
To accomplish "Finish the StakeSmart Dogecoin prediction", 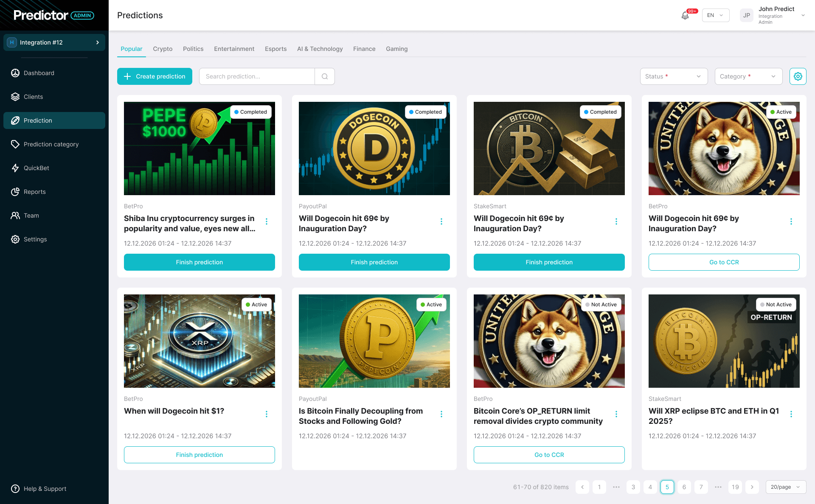I will tap(549, 262).
